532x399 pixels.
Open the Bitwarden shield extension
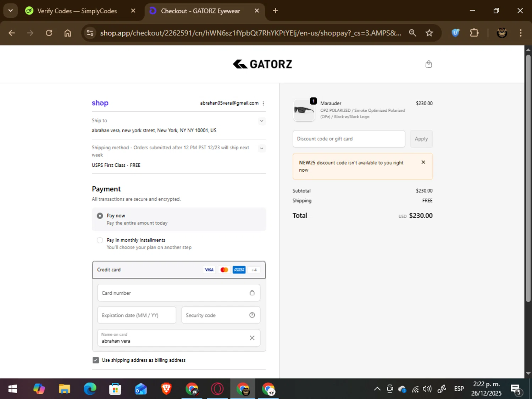(x=455, y=33)
